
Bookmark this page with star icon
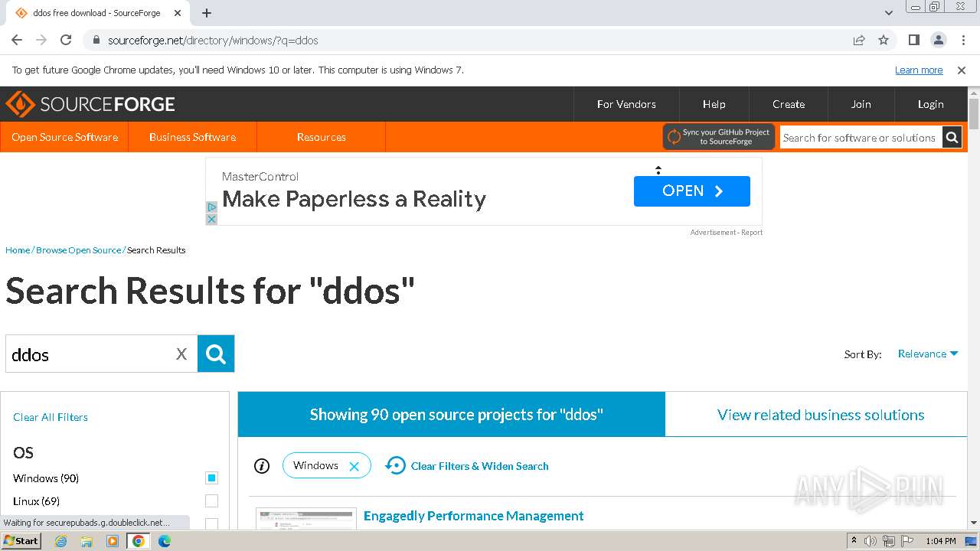coord(884,41)
